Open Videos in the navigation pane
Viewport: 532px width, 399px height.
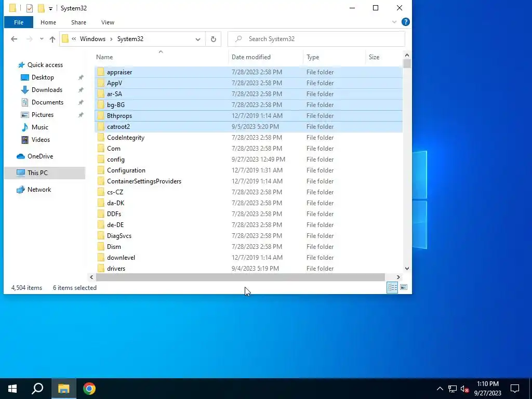(x=41, y=140)
